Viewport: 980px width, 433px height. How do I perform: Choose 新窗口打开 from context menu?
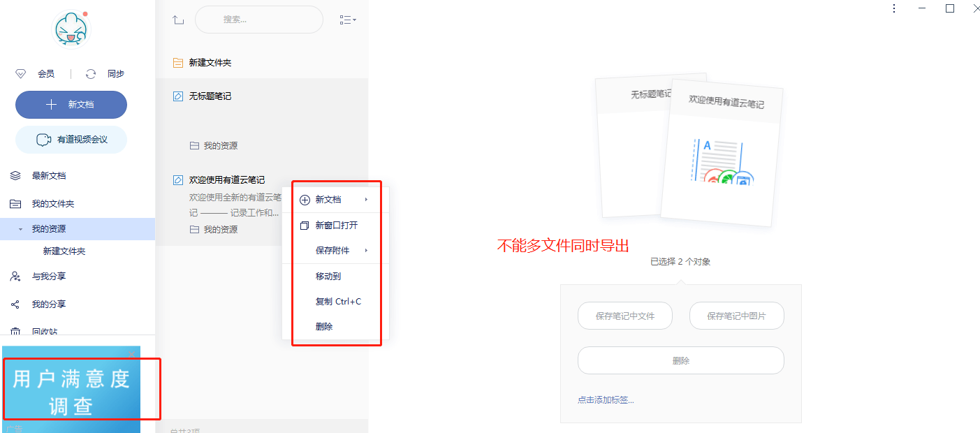pos(335,226)
